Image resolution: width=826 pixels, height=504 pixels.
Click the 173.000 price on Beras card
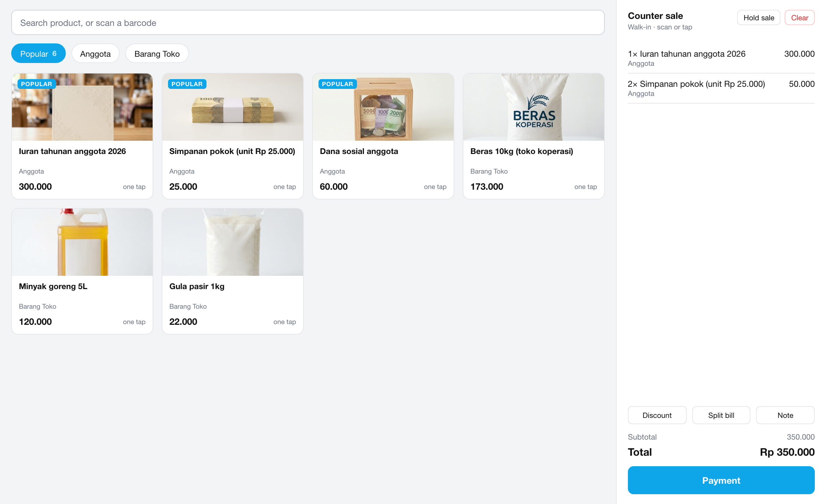coord(486,187)
